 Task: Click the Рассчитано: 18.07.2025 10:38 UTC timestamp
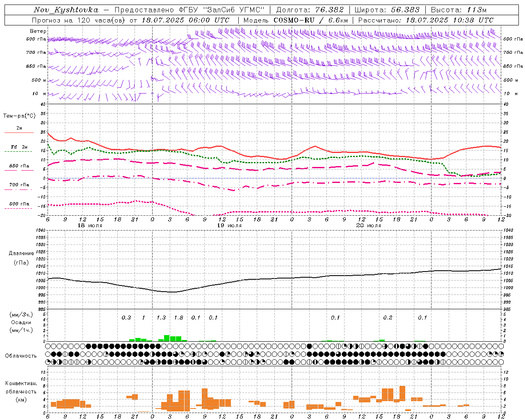pyautogui.click(x=426, y=20)
